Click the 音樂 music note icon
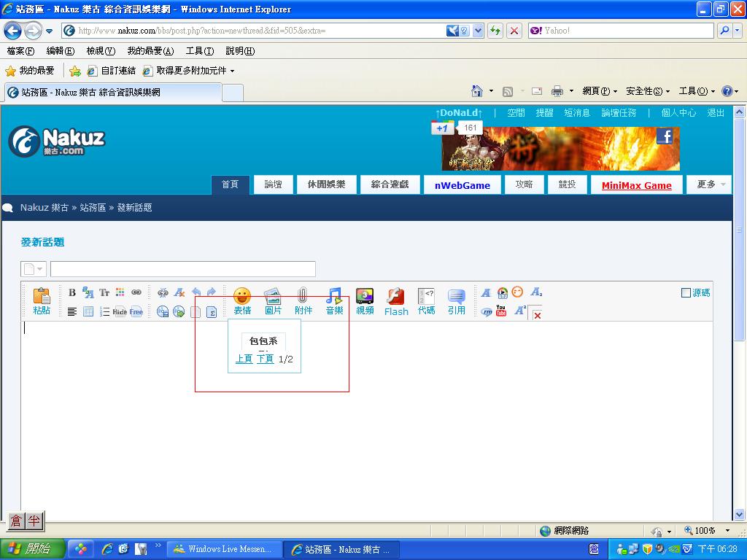 click(x=334, y=300)
